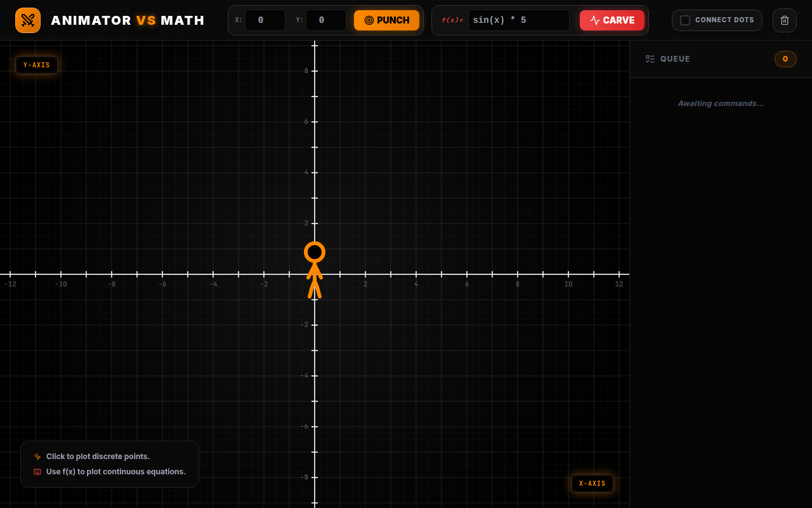Screen dimensions: 812x508
Task: Click the x-axis tick label -6
Action: click(x=162, y=284)
